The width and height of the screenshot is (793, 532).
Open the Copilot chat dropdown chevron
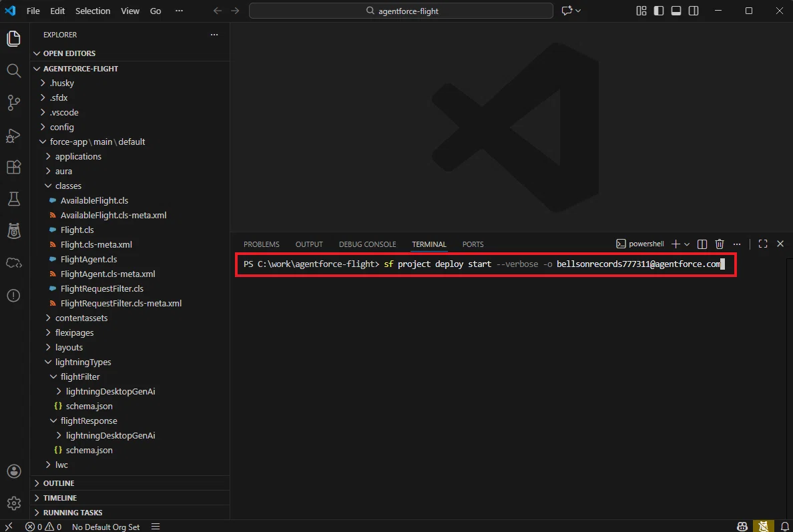coord(578,11)
